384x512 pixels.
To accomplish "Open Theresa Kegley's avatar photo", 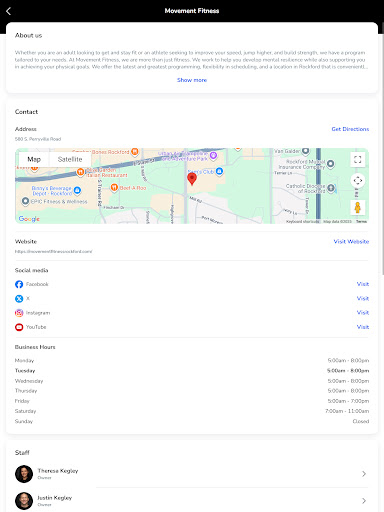I will 24,474.
